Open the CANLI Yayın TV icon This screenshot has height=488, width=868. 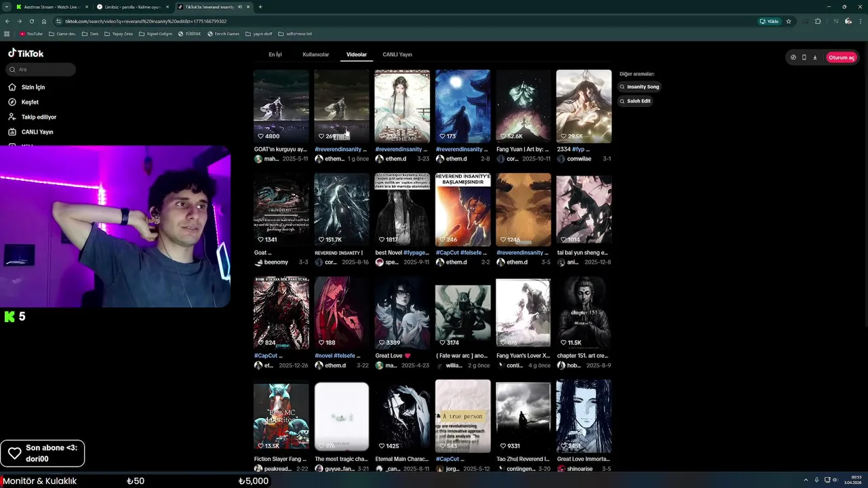tap(12, 132)
